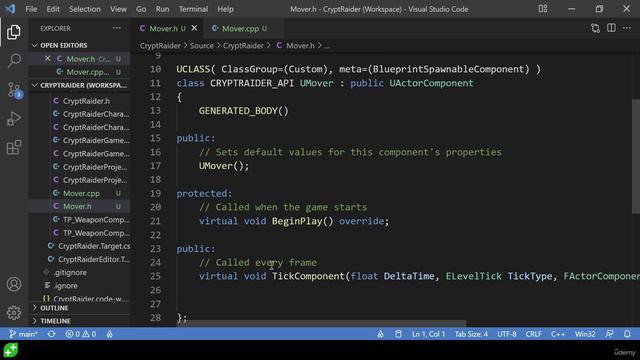Collapse the CRYPTRAIDER (WORKSPACE) section

click(80, 85)
